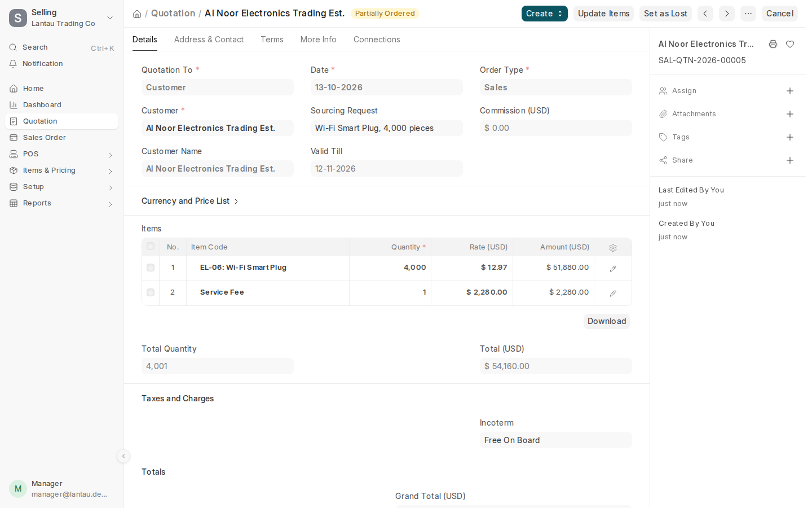The width and height of the screenshot is (812, 508).
Task: Go to the next document arrow
Action: [727, 14]
